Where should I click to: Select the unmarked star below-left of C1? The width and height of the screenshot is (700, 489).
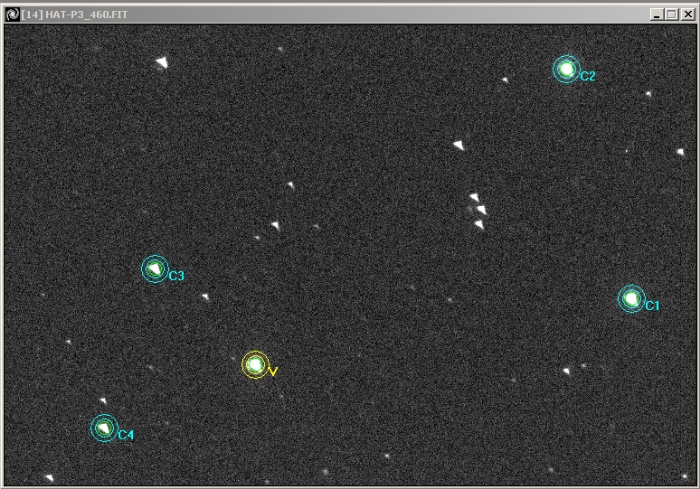566,371
